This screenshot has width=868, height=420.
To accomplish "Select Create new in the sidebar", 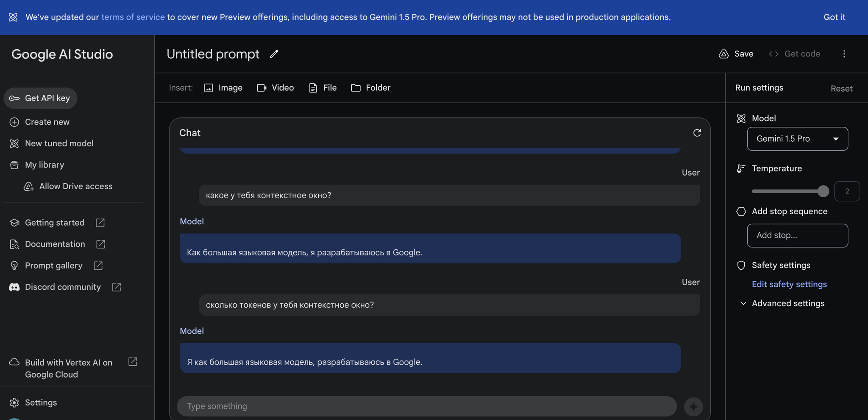I will click(47, 122).
